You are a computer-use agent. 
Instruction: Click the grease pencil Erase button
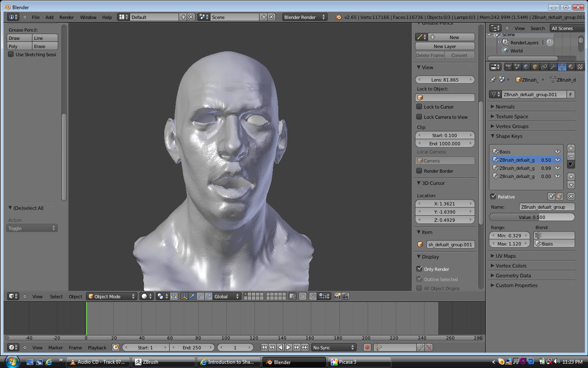pos(45,46)
